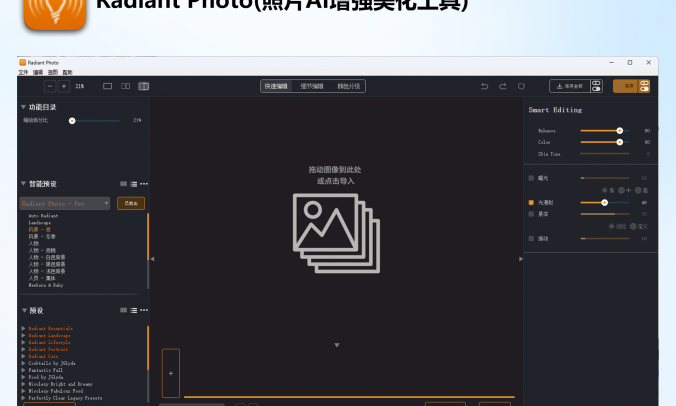This screenshot has width=676, height=406.
Task: Switch to the 颜色分级 tab
Action: [348, 86]
